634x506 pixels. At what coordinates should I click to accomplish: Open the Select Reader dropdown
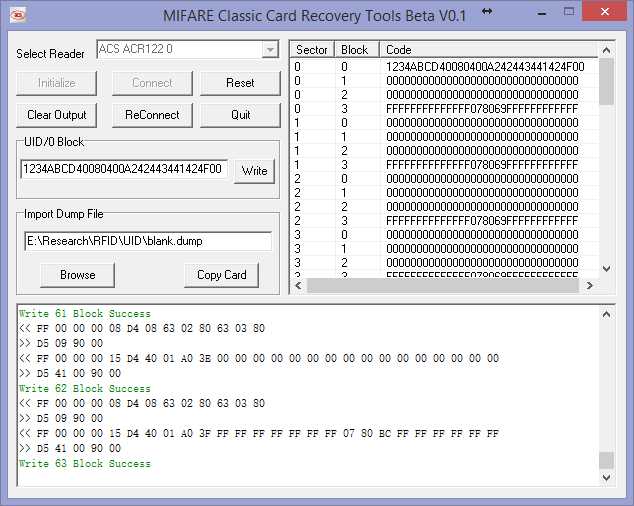coord(270,50)
